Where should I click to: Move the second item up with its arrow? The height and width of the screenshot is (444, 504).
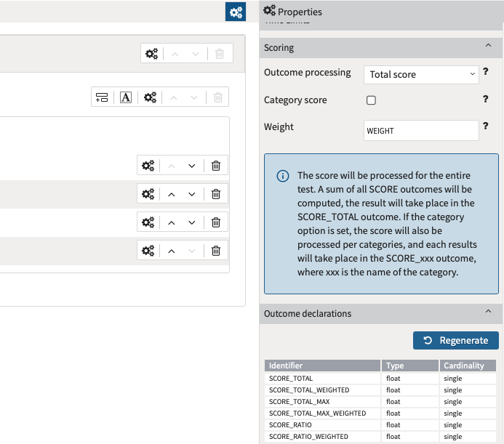click(x=172, y=194)
